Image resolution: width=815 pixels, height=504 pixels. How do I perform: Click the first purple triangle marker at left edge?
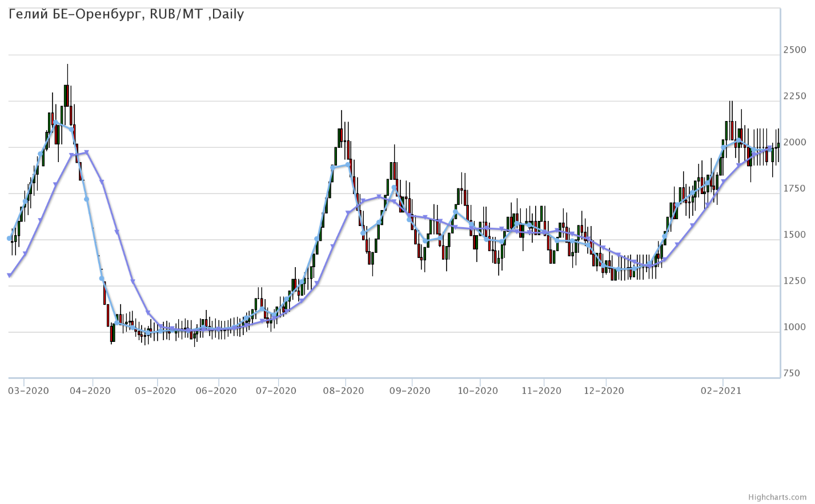pos(9,275)
